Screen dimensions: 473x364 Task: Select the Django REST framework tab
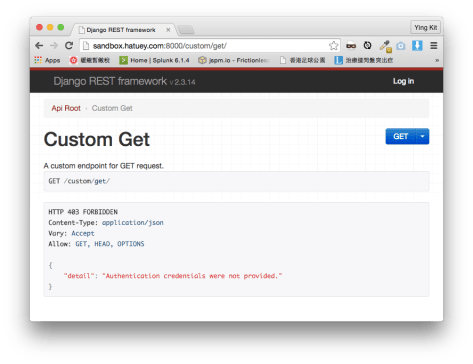click(x=122, y=30)
